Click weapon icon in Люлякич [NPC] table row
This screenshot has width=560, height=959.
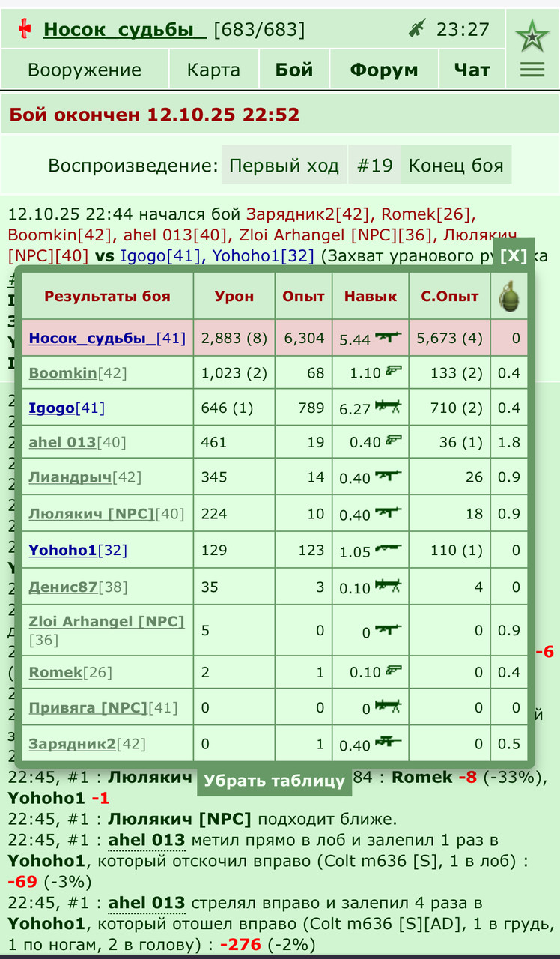click(389, 513)
